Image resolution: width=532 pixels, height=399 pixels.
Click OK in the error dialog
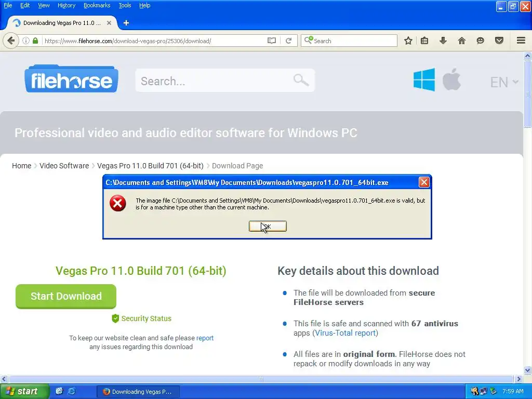[268, 227]
